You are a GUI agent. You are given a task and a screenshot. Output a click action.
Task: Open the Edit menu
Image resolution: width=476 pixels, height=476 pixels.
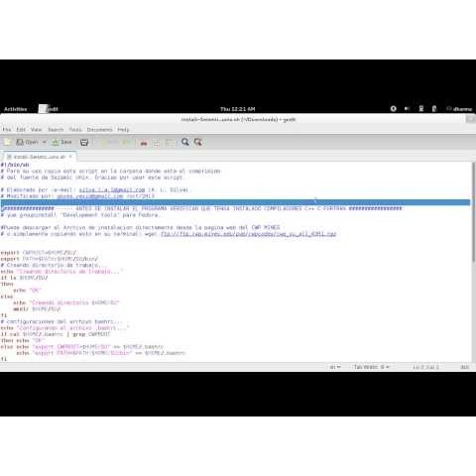point(21,130)
